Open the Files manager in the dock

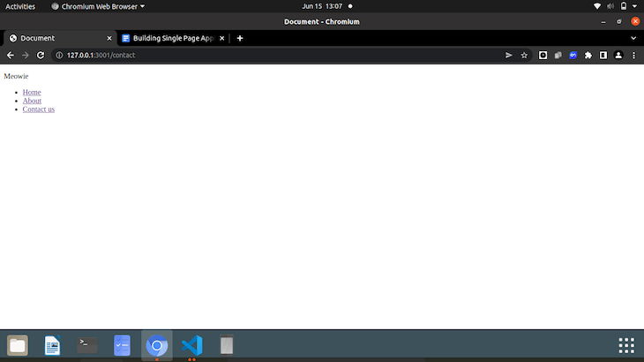coord(18,345)
